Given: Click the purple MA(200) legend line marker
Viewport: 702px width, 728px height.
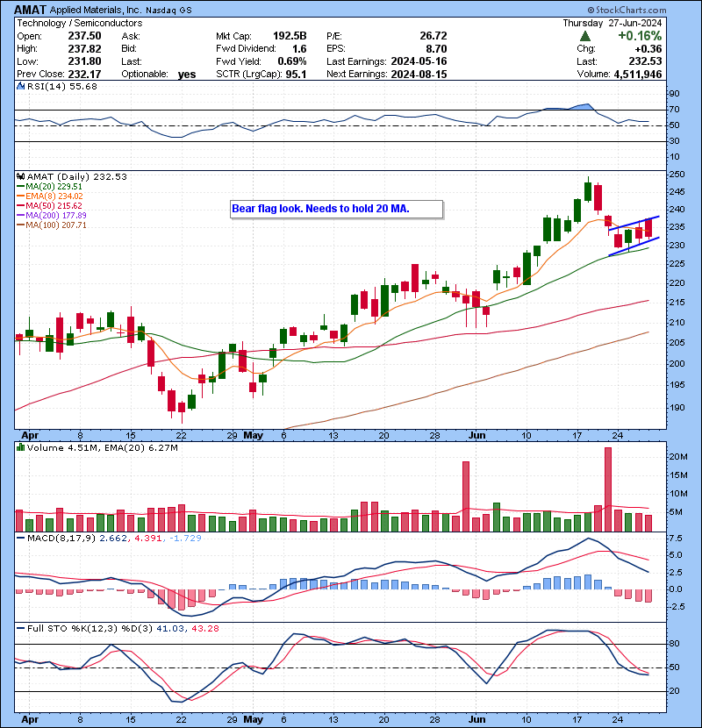Looking at the screenshot, I should click(19, 216).
